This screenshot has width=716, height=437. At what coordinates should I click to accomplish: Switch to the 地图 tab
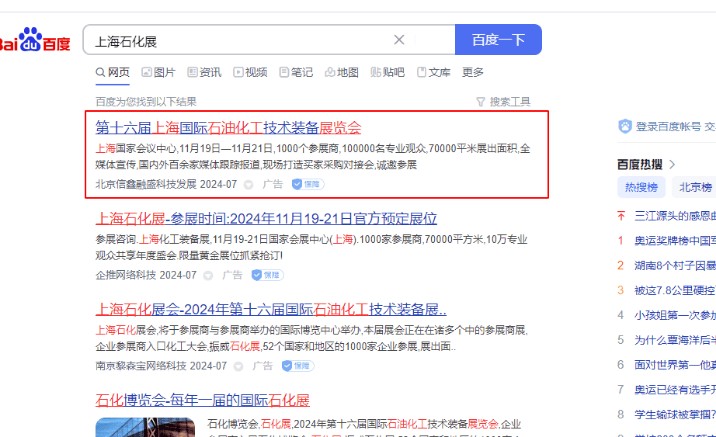pos(342,72)
